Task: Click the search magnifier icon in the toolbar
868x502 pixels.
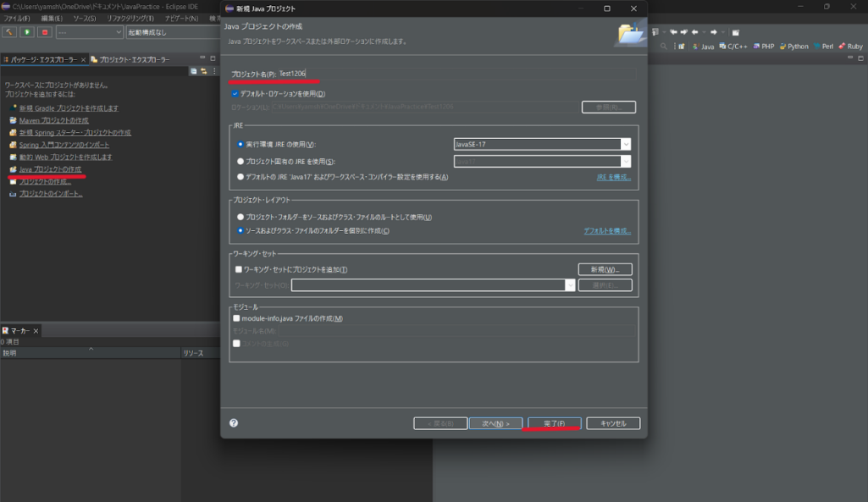Action: pos(663,47)
